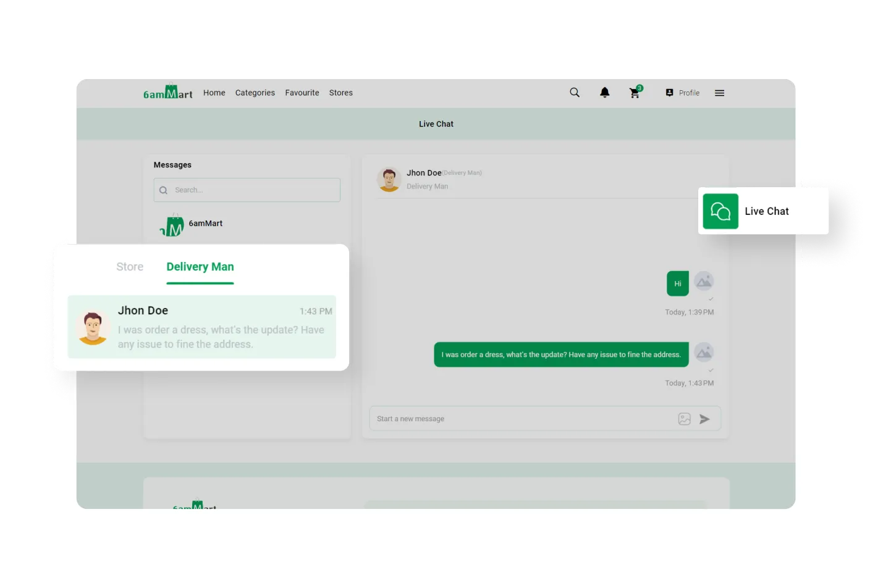Viewport: 870px width, 588px height.
Task: Open Categories menu item
Action: coord(255,93)
